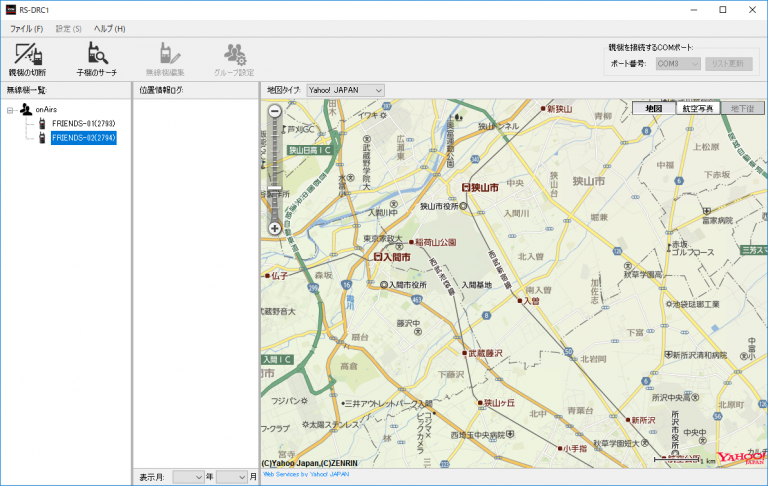Open the 地図タイプ Yahoo! JAPAN dropdown
Screen dimensions: 768x486
(x=345, y=90)
